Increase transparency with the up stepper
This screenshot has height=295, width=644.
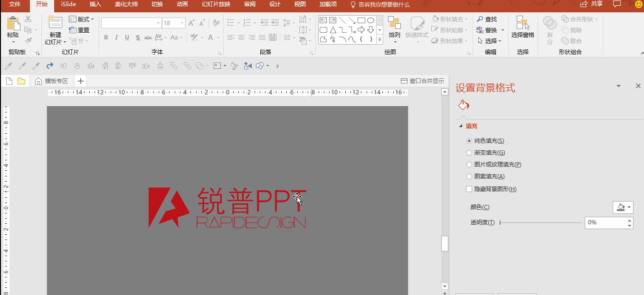coord(630,220)
